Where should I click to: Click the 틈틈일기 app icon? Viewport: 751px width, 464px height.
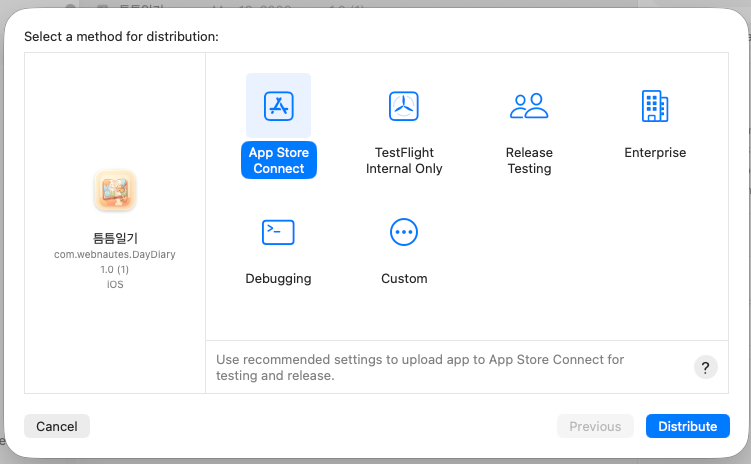pyautogui.click(x=115, y=191)
